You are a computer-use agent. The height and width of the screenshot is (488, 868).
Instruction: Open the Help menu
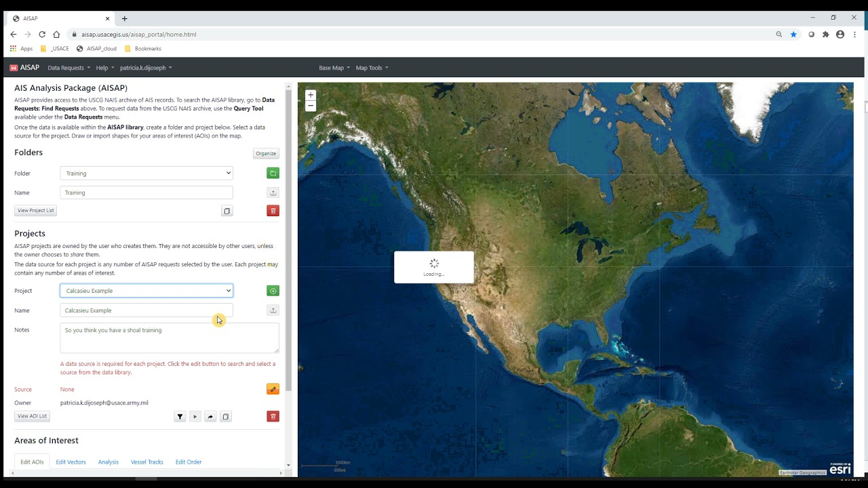[104, 68]
